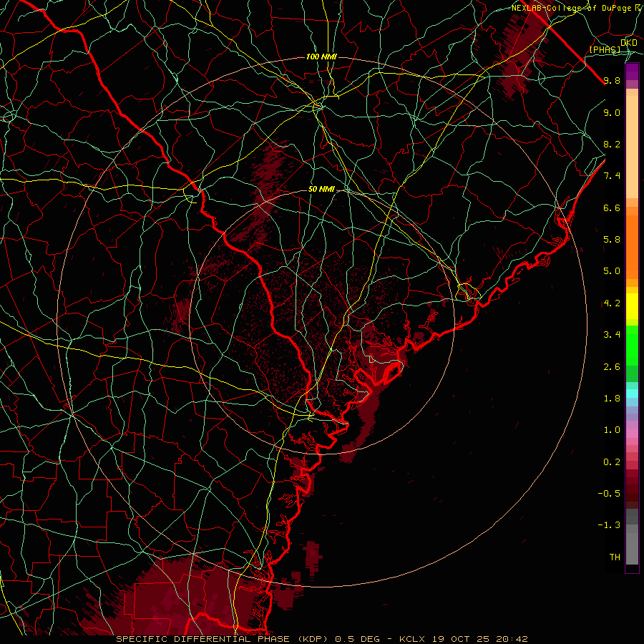The image size is (644, 644).
Task: Click the bright yellow color bar segment
Action: click(x=632, y=306)
